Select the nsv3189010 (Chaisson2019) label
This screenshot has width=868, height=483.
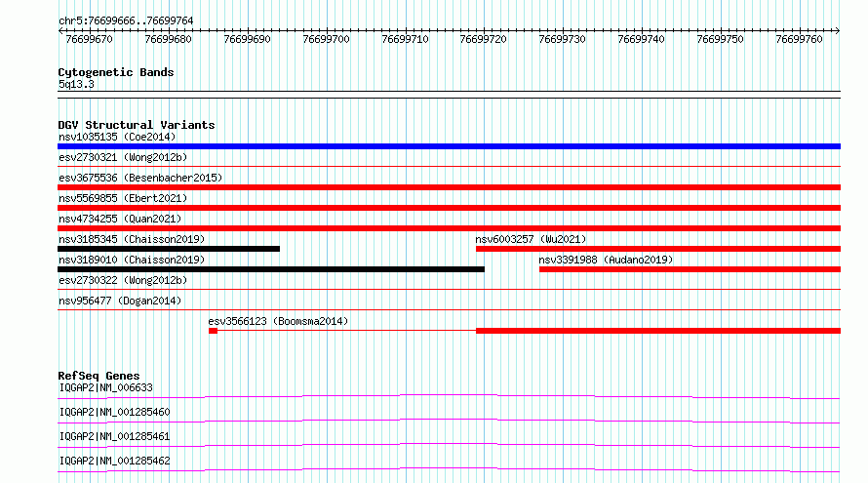(132, 260)
